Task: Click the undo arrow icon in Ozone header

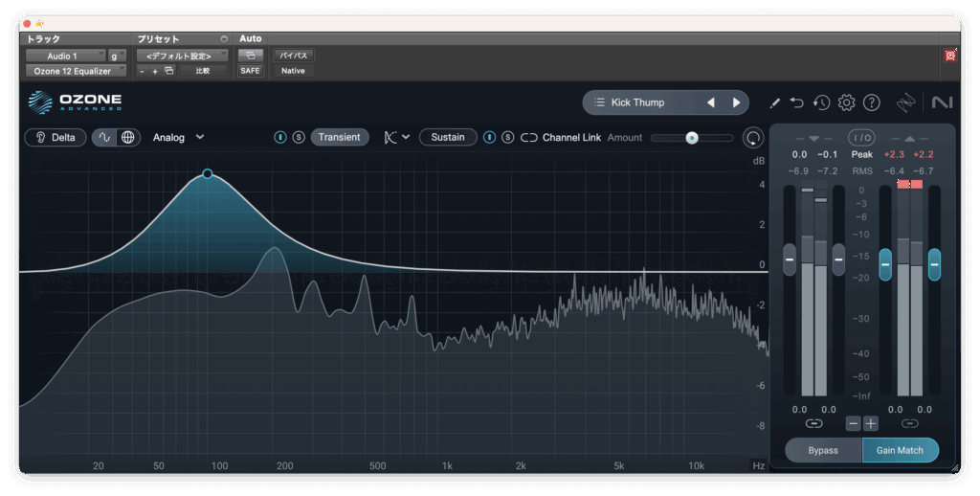Action: 797,102
